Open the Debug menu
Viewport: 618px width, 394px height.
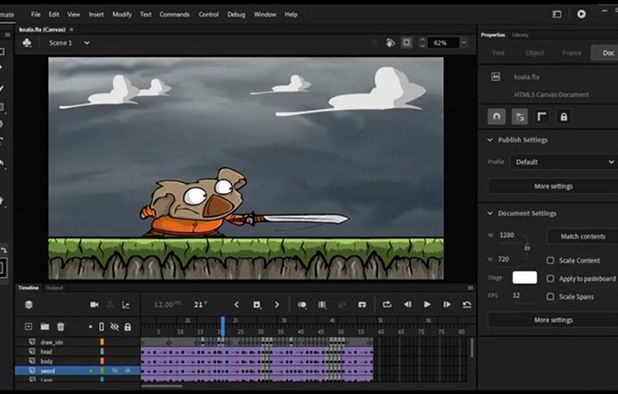pos(236,14)
